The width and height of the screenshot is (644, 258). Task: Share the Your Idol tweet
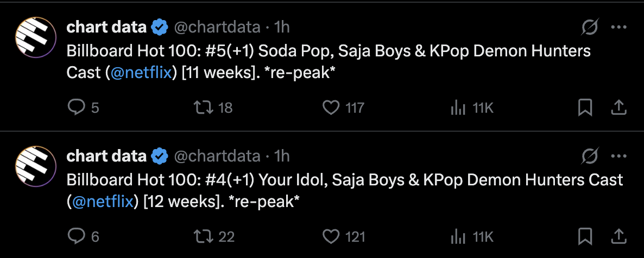[x=618, y=236]
